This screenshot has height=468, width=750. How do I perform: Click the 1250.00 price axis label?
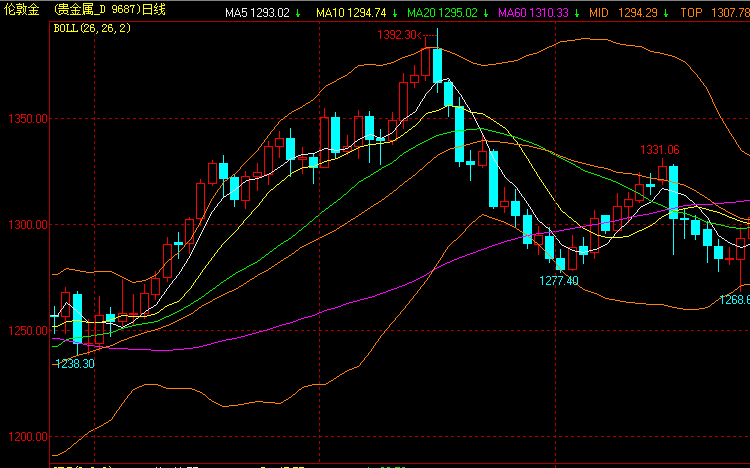click(28, 331)
